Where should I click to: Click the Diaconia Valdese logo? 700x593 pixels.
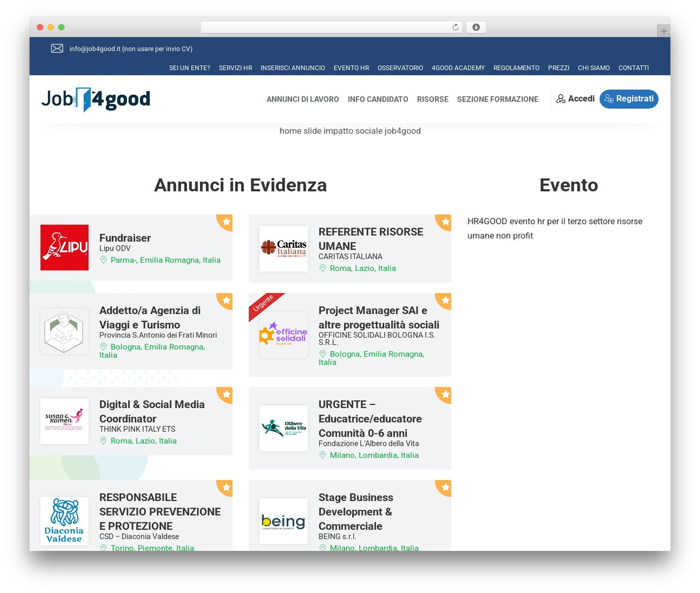65,521
